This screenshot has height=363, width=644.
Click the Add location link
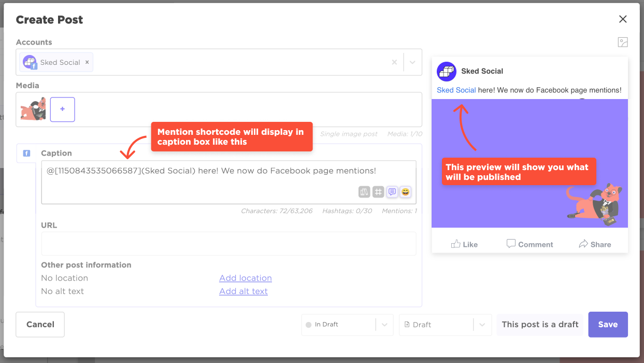(246, 278)
